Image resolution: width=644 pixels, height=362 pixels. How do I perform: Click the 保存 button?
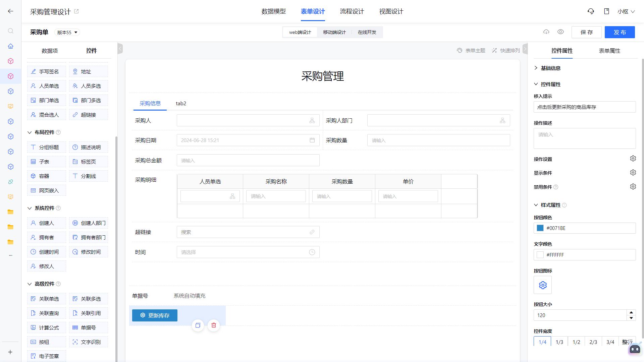(x=586, y=32)
